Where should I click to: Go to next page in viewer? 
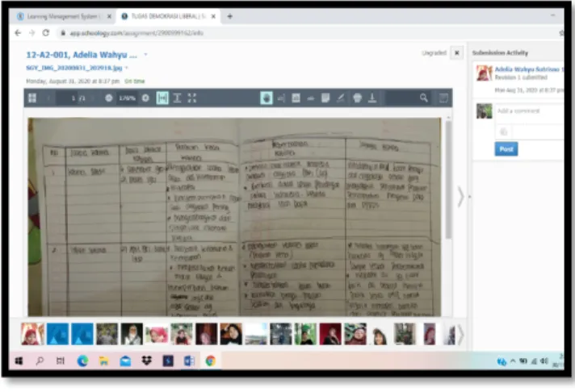[x=93, y=98]
